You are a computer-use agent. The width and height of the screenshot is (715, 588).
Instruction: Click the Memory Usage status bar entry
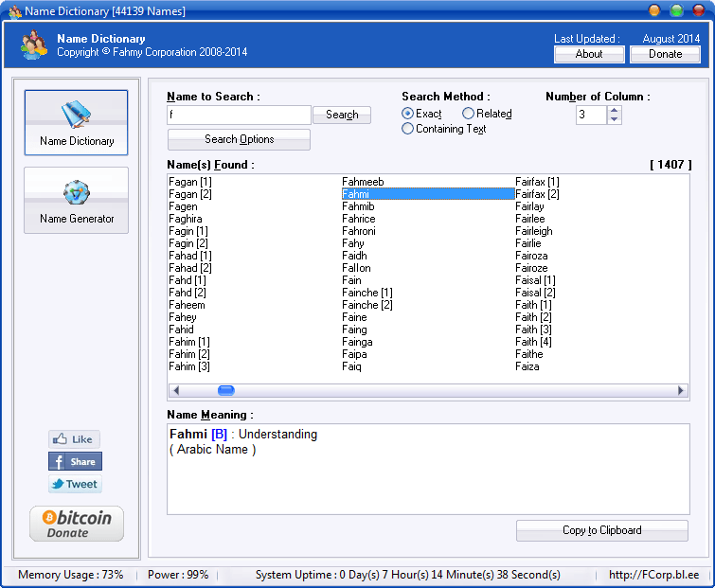coord(71,575)
